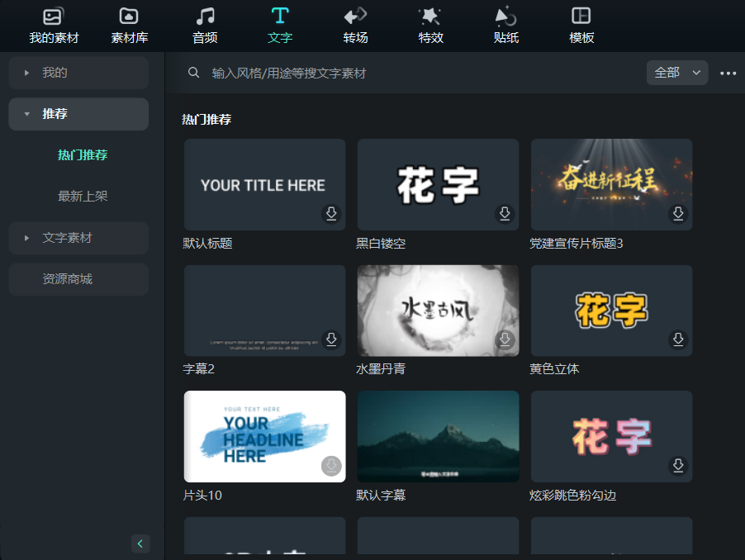Open the 贴纸 stickers icon
745x560 pixels.
coord(505,25)
